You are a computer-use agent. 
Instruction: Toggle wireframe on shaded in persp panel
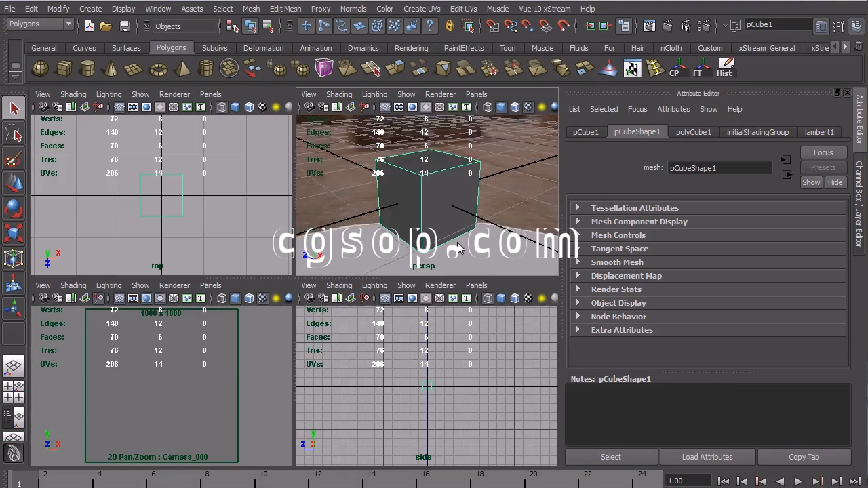click(x=515, y=107)
